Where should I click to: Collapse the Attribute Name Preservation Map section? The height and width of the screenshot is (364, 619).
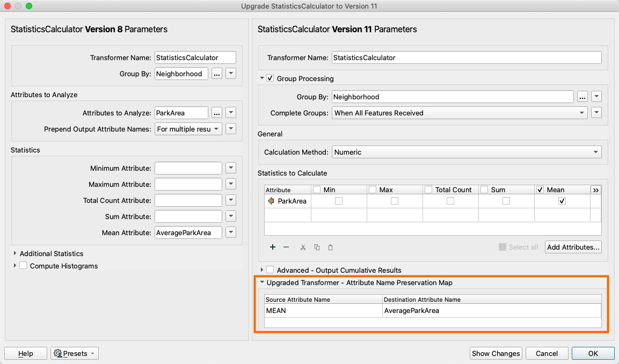262,282
